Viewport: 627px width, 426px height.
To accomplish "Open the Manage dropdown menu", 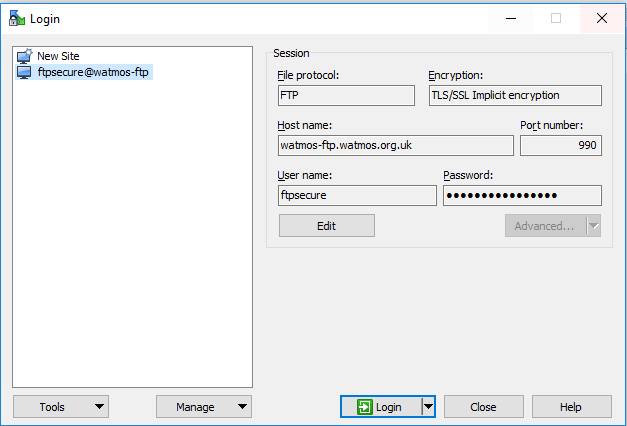I will point(204,407).
